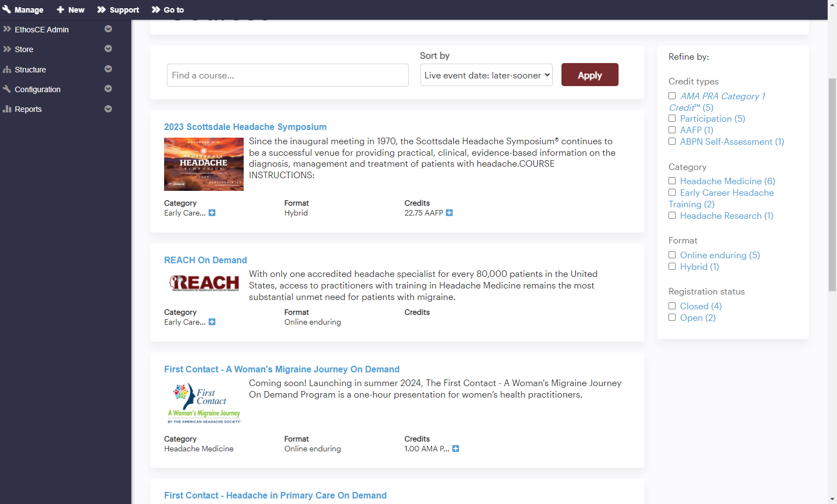The image size is (837, 504).
Task: Check the Headache Research category filter
Action: [x=672, y=216]
